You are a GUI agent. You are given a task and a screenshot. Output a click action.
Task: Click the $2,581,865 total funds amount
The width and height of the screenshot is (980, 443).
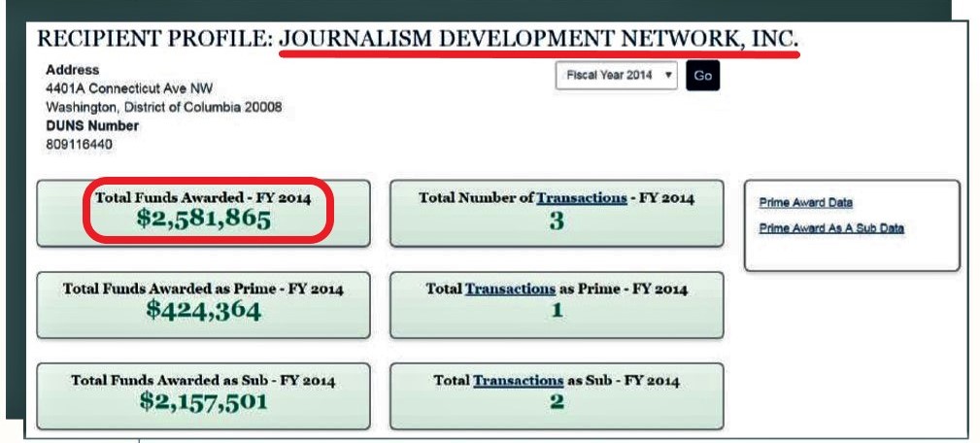(x=203, y=220)
